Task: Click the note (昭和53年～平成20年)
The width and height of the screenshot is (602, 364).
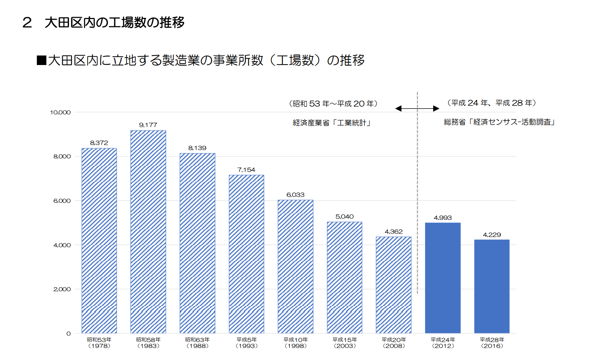Action: 333,104
